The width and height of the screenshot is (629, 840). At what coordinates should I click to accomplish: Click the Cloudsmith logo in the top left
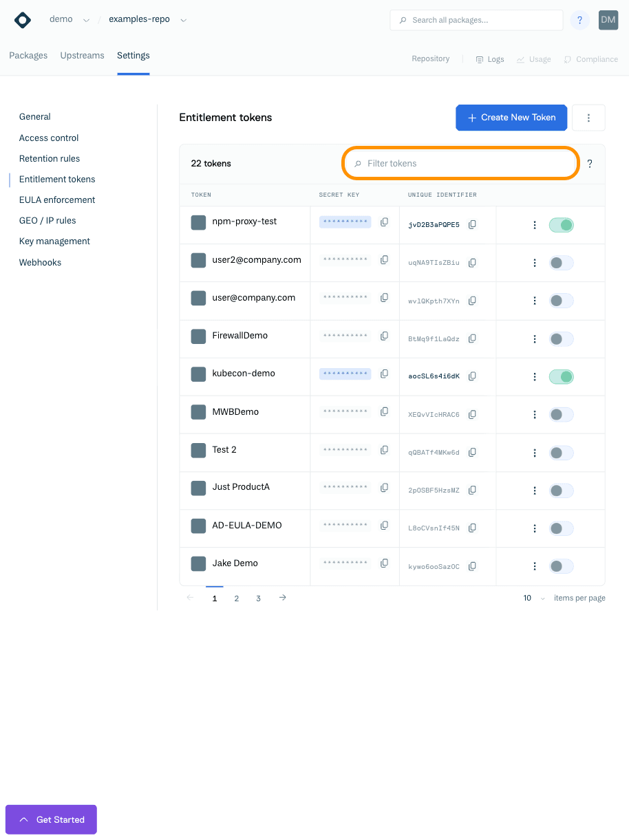pos(22,20)
